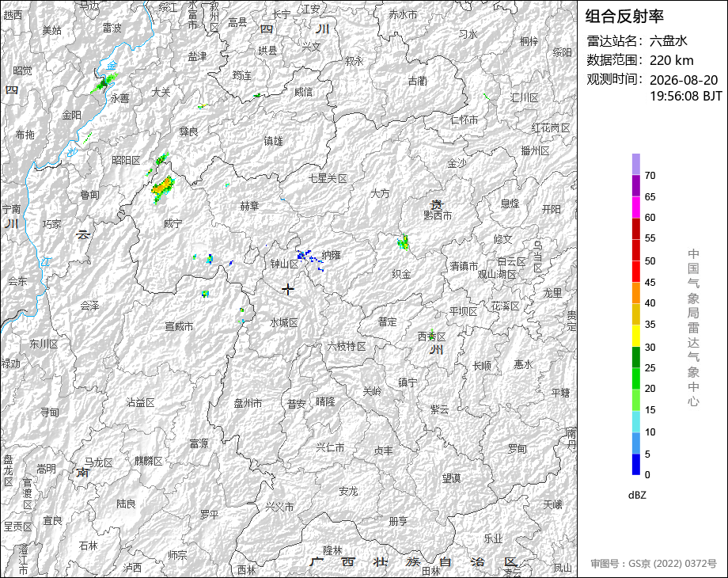Select the yellow 30 dBZ legend swatch
This screenshot has width=728, height=578.
tap(636, 336)
